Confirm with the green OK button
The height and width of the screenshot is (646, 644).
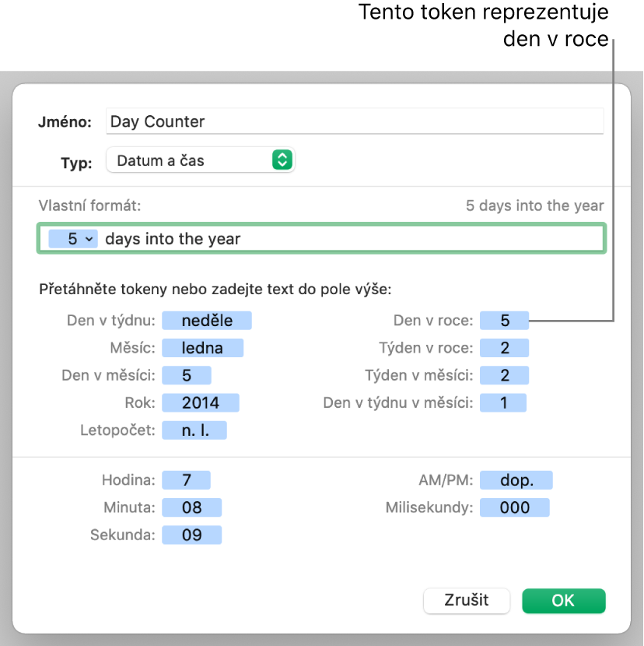563,600
